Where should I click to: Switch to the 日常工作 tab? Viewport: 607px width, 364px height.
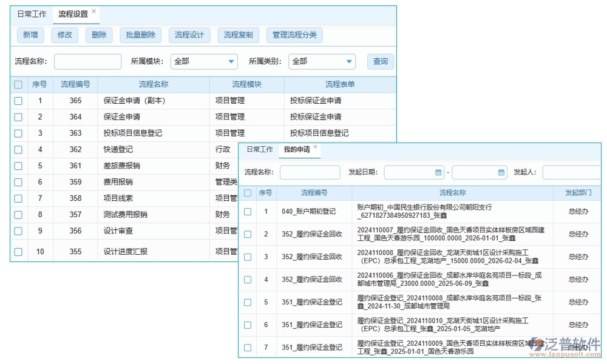click(x=32, y=14)
